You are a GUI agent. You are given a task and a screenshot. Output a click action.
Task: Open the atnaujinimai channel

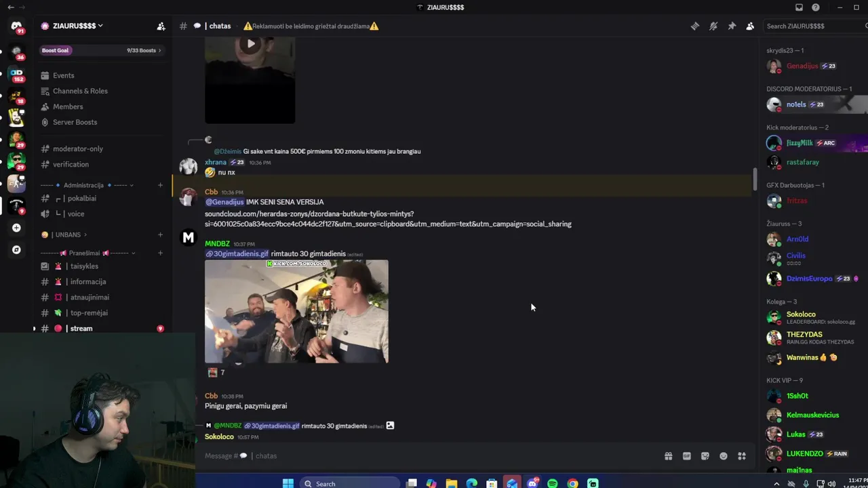click(x=90, y=298)
